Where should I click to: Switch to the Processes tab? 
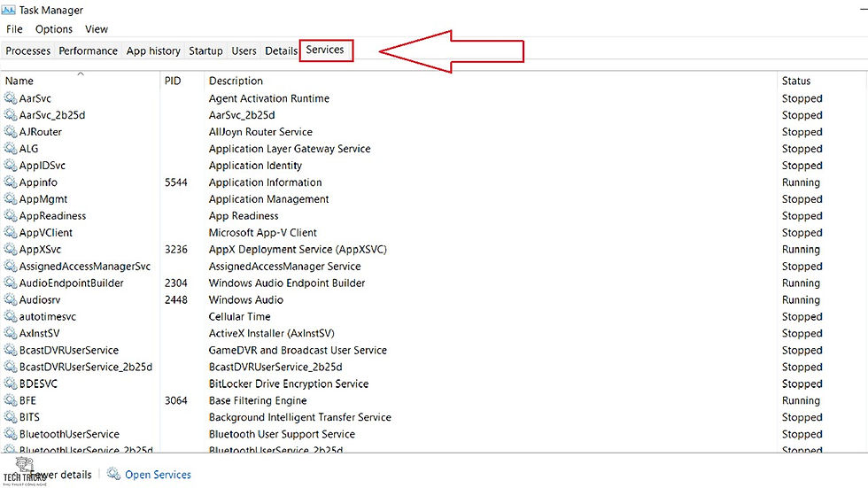click(x=27, y=50)
